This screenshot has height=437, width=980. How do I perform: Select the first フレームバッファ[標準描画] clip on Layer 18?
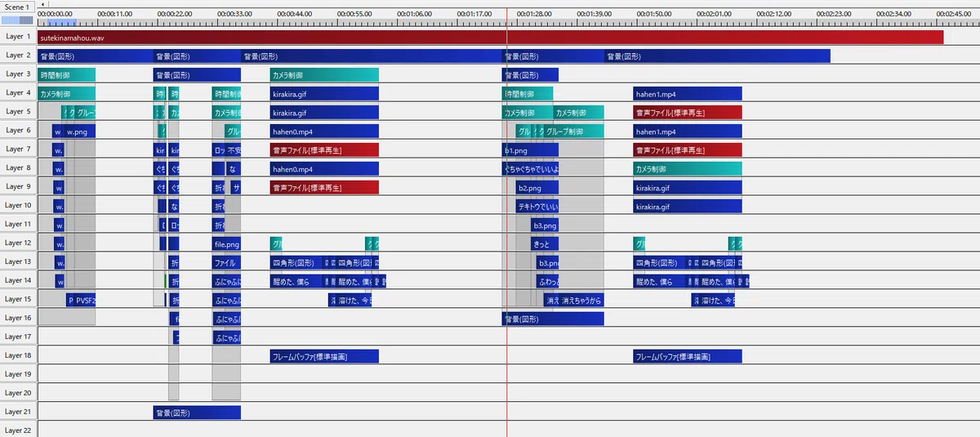[324, 357]
